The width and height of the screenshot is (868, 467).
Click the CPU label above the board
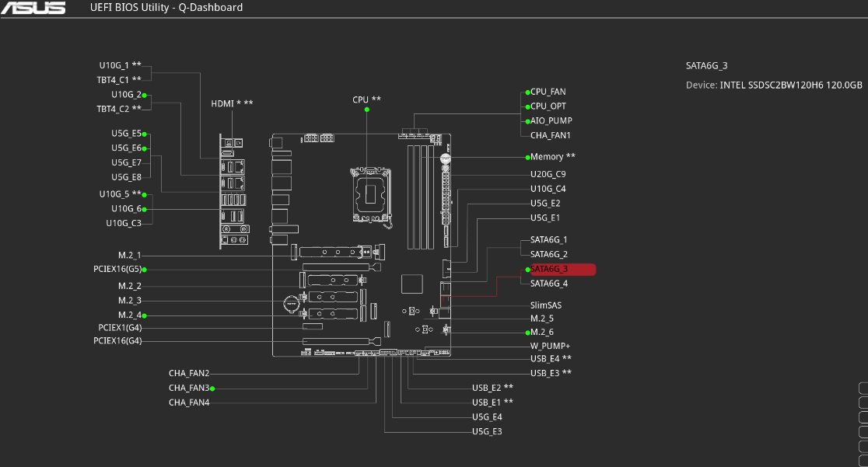click(366, 99)
